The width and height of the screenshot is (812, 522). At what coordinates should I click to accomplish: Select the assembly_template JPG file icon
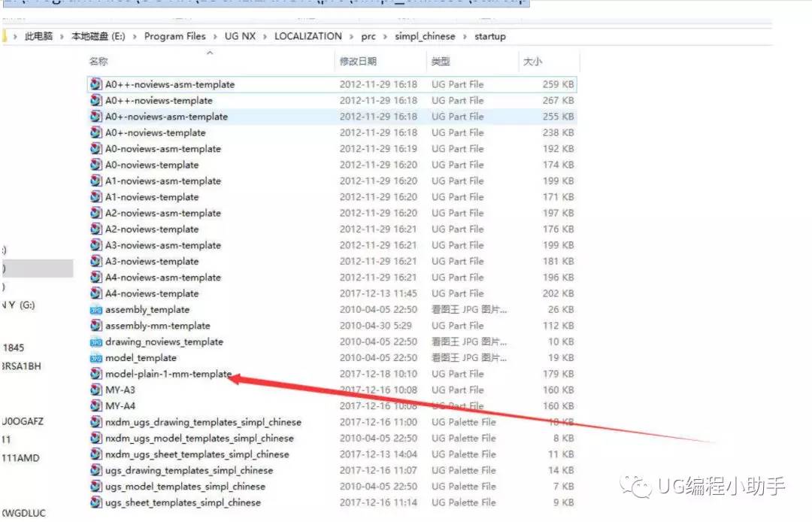point(95,310)
